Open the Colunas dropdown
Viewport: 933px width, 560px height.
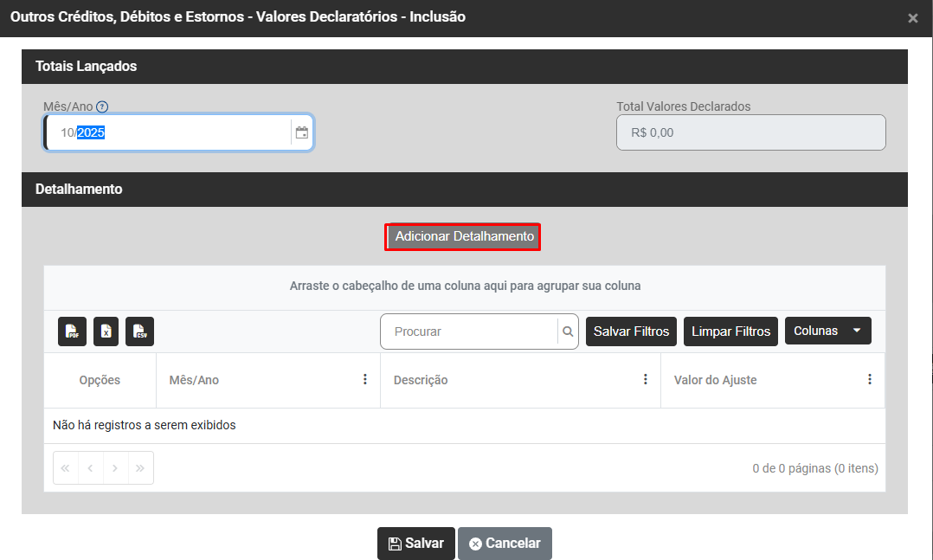[x=827, y=331]
